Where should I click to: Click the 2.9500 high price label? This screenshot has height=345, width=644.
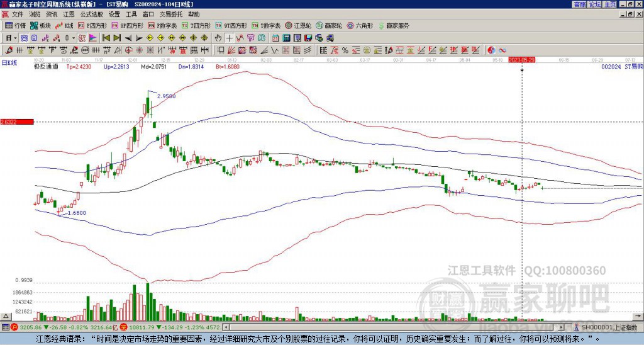coord(166,96)
